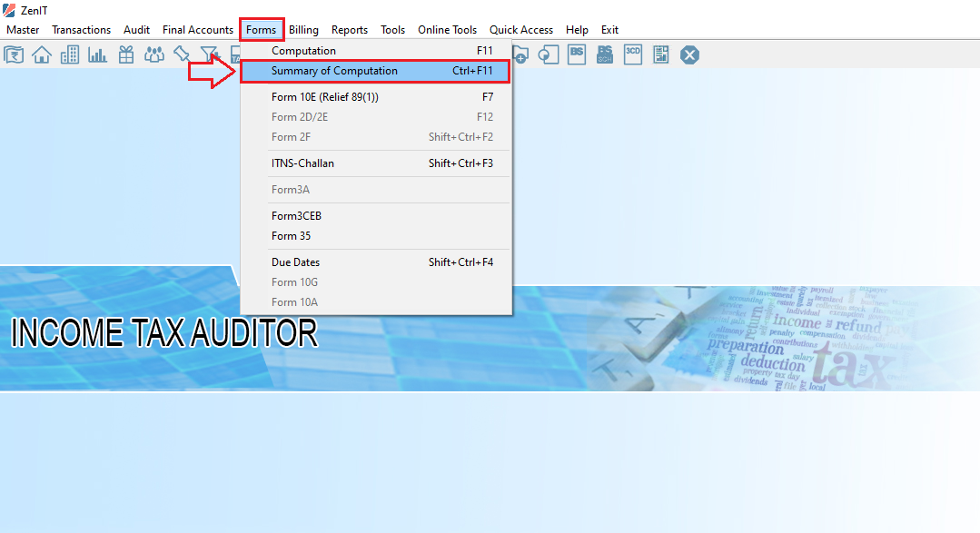Viewport: 980px width, 533px height.
Task: Click the Form 10G menu entry
Action: [376, 281]
